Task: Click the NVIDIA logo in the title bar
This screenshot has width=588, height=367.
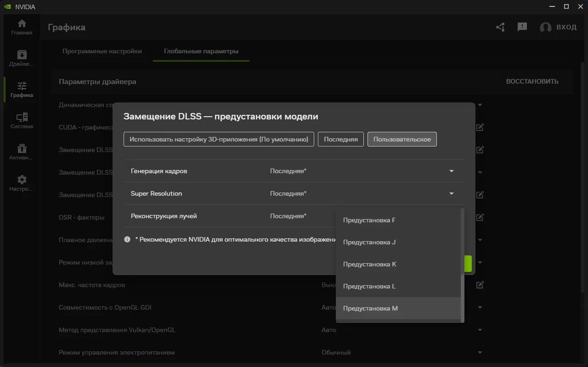Action: [8, 7]
